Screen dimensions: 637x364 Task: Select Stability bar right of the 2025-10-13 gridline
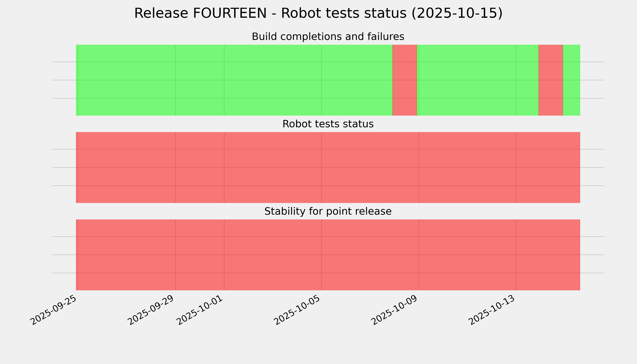point(548,255)
